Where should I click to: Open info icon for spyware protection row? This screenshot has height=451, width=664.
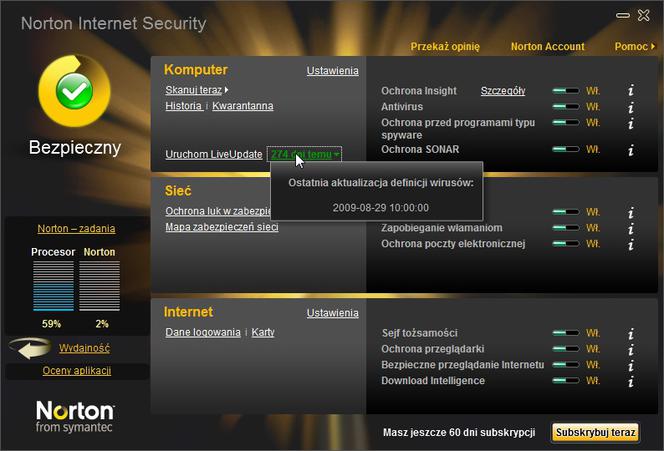pyautogui.click(x=631, y=123)
